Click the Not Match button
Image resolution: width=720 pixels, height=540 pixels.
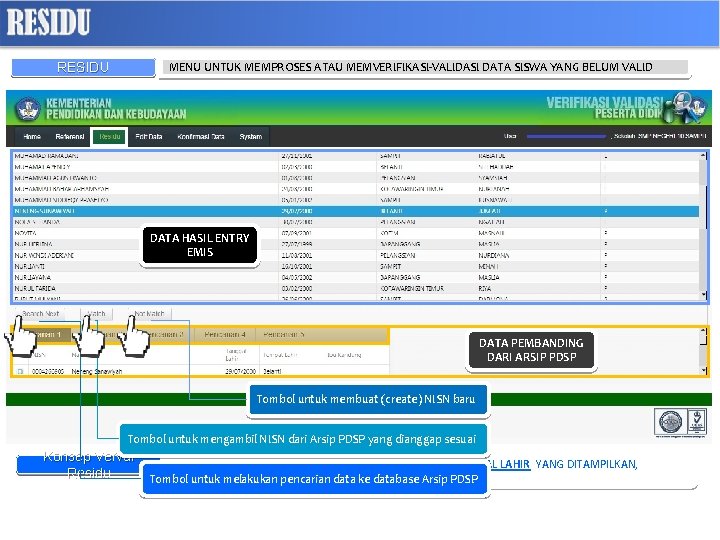pyautogui.click(x=149, y=314)
